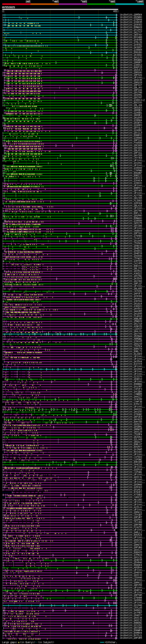This screenshot has height=644, width=146.
Task: Select hit label UniRef100_Q9ZWT0
Action: [131, 123]
